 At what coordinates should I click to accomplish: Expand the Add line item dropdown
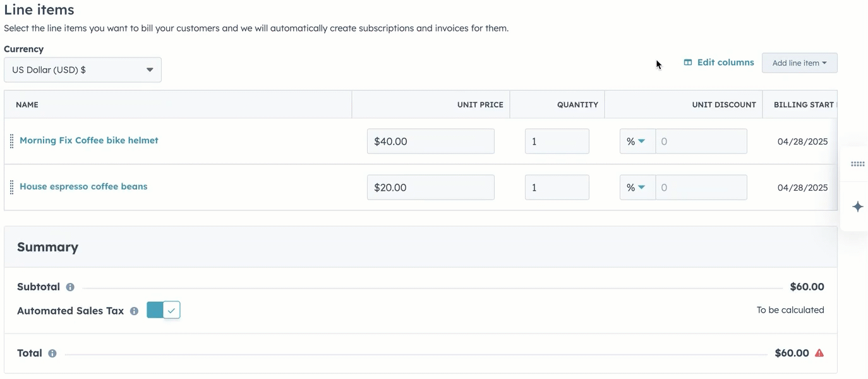(x=799, y=63)
